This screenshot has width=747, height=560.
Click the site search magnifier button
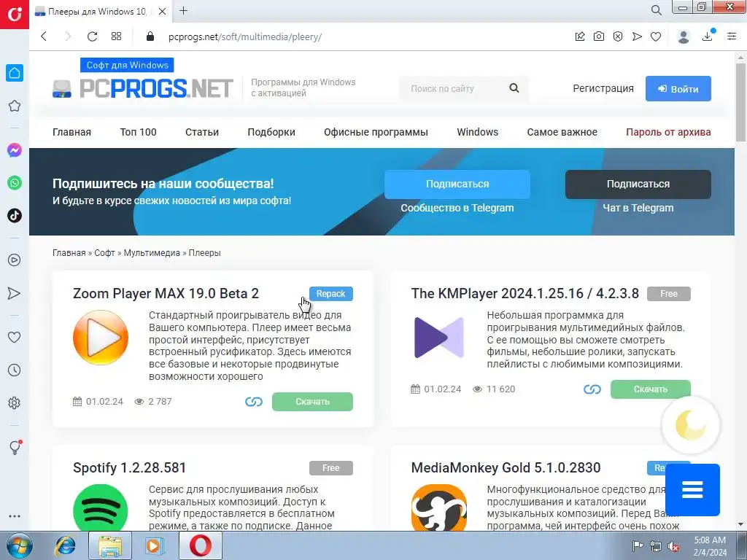[x=514, y=88]
